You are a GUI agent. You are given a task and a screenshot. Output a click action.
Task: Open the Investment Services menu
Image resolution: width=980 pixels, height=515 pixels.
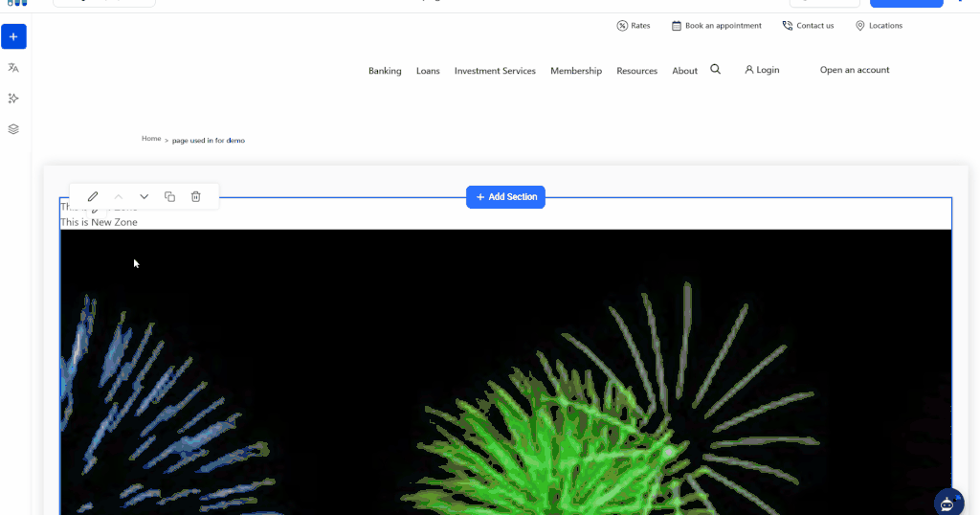pos(495,71)
